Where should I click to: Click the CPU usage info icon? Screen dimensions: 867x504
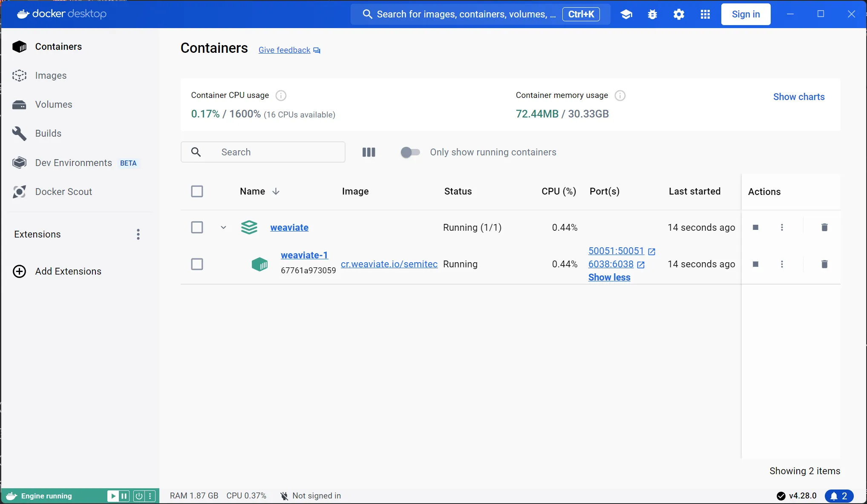(x=281, y=95)
